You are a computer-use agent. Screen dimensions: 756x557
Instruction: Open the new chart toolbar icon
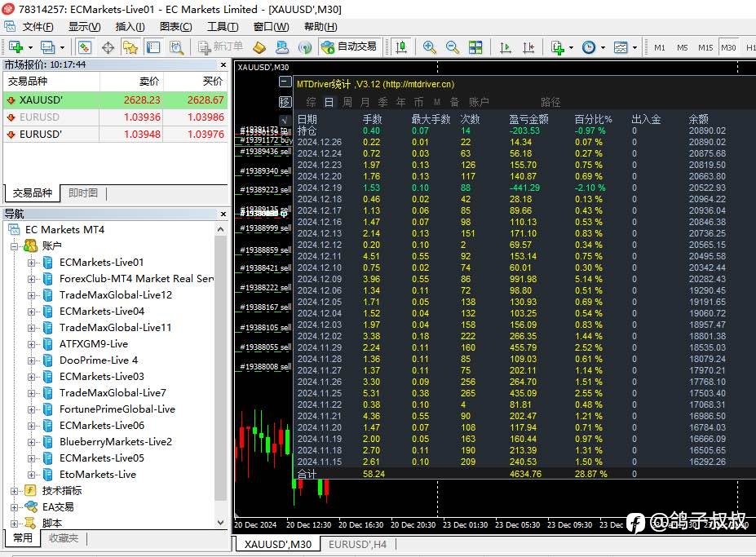point(15,46)
